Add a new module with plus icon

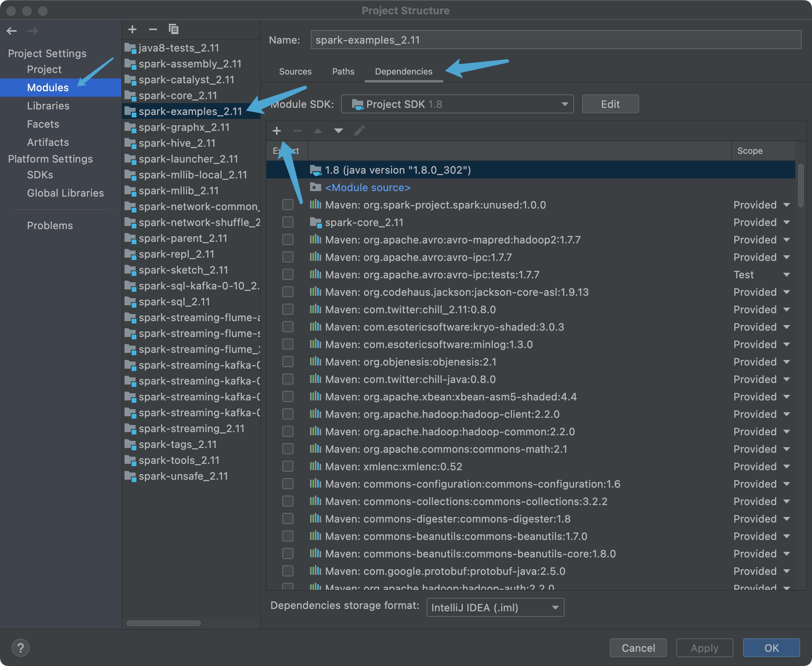pos(132,29)
